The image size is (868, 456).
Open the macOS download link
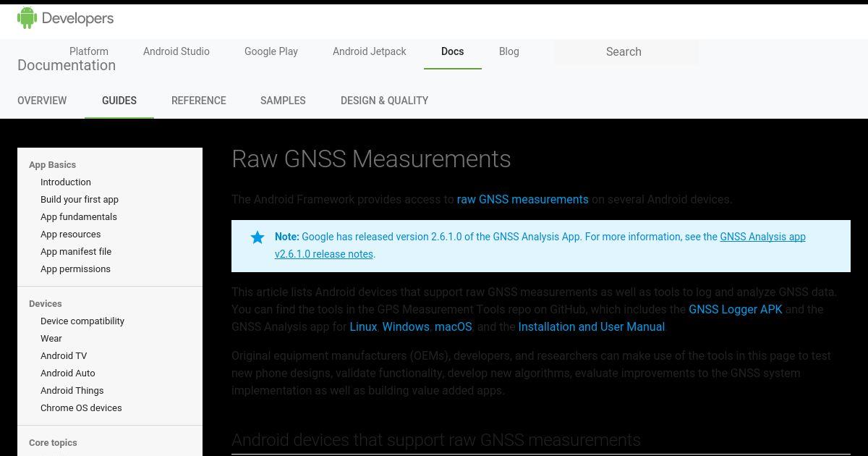(x=454, y=327)
